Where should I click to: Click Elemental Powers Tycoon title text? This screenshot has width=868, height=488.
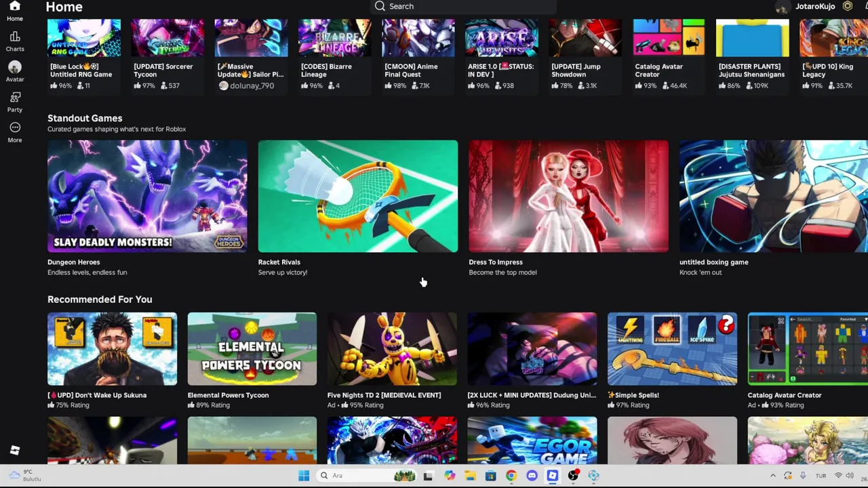click(228, 395)
